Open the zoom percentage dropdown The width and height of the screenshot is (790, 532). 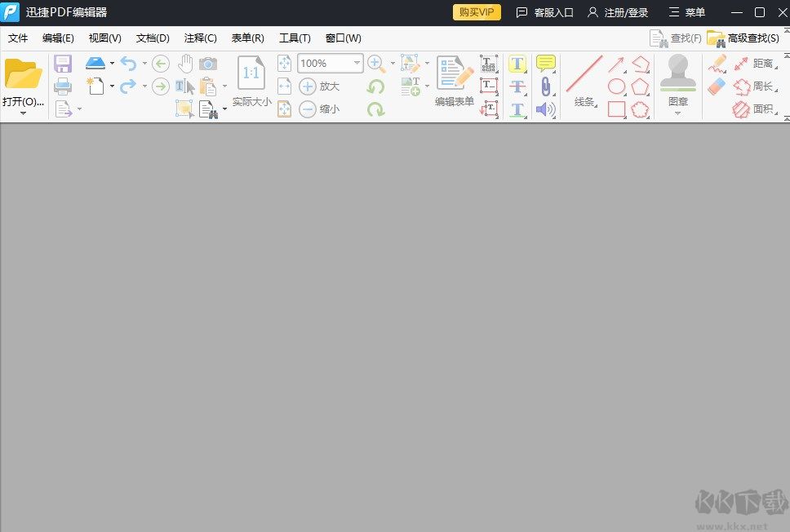pos(357,63)
